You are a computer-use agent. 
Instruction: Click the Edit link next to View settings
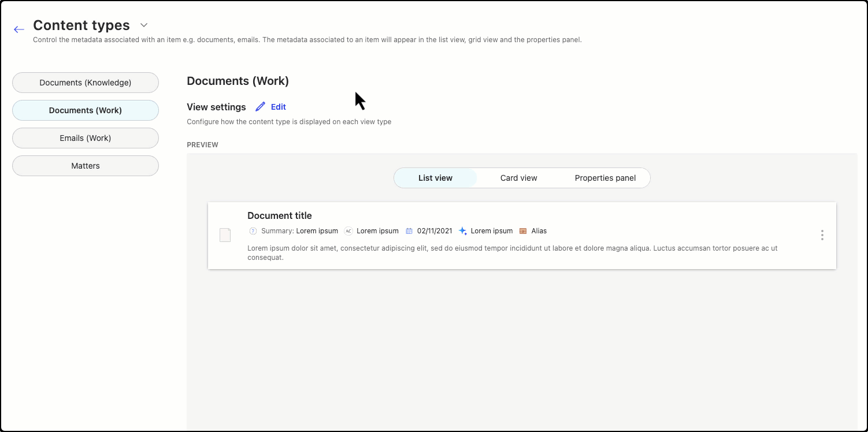(277, 106)
